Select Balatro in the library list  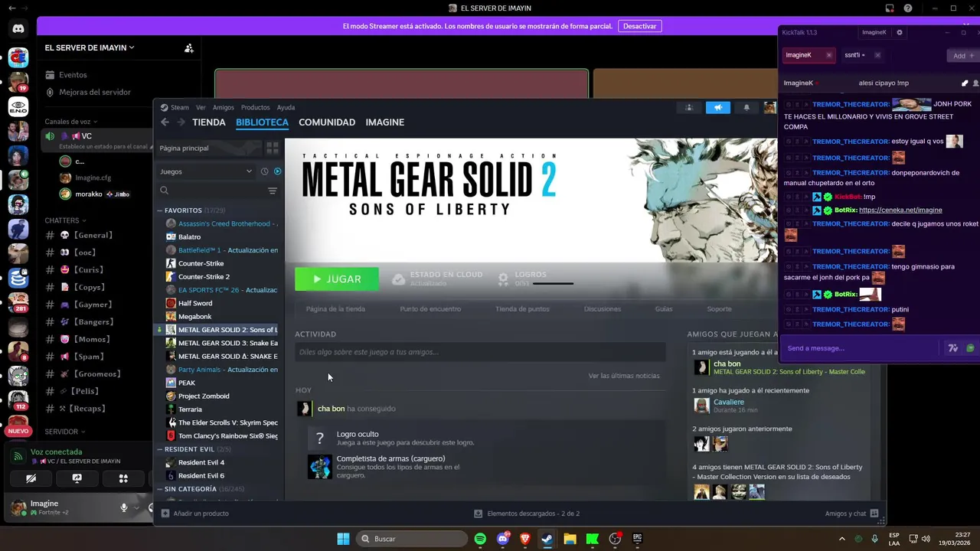coord(189,237)
